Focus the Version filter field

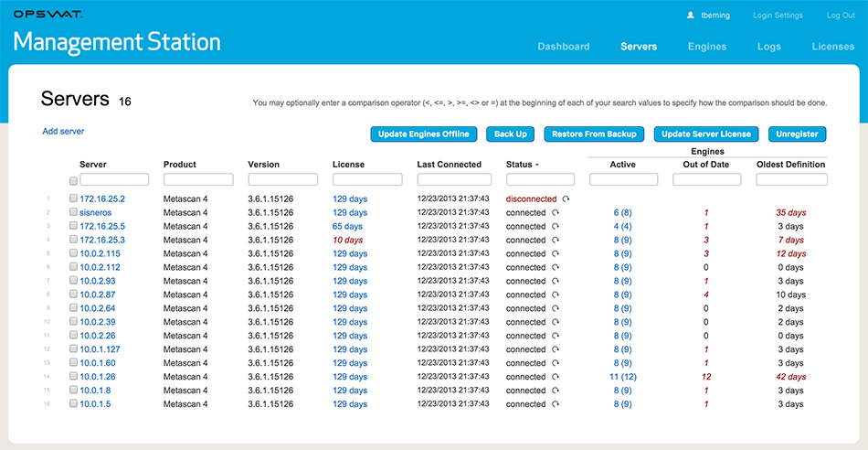tap(283, 179)
